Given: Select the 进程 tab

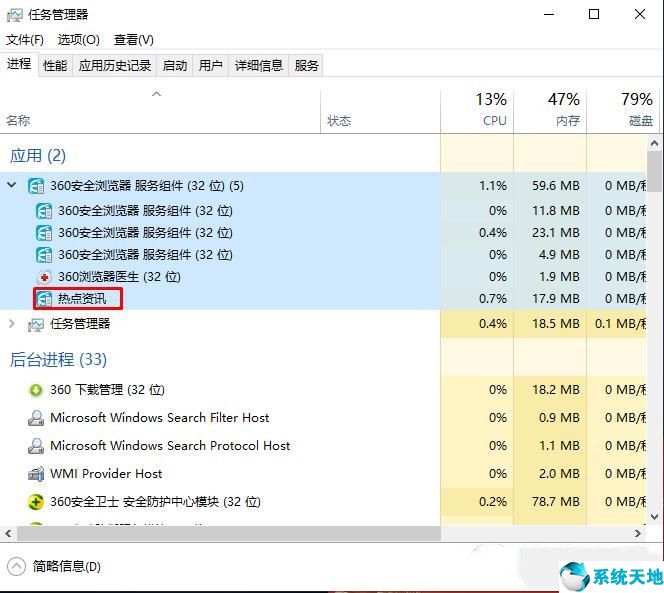Looking at the screenshot, I should 19,64.
